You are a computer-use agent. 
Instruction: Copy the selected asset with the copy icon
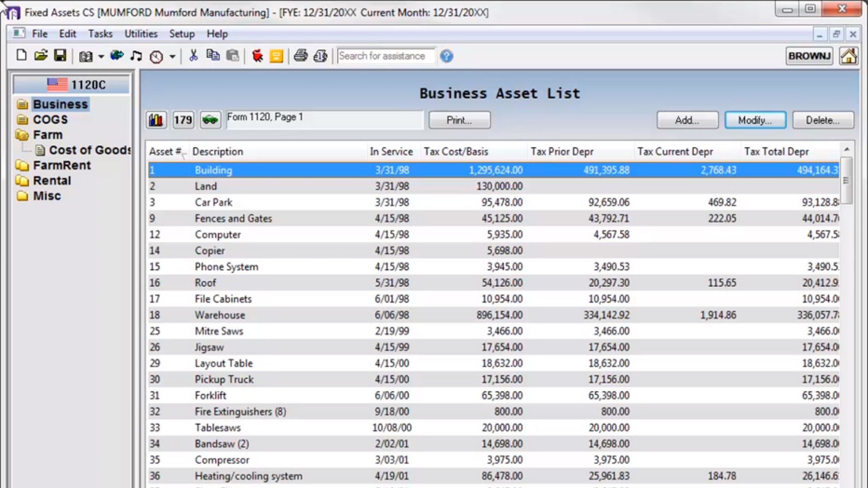[x=213, y=55]
